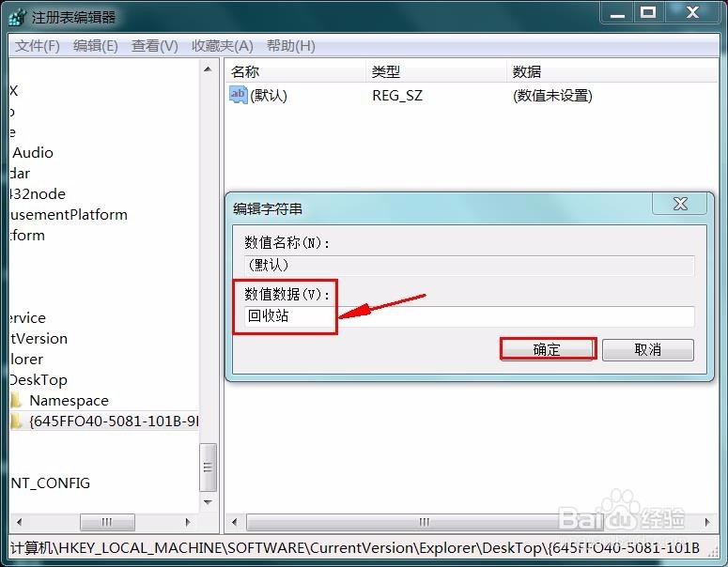Click the tree pane scroll up arrow

tap(208, 69)
